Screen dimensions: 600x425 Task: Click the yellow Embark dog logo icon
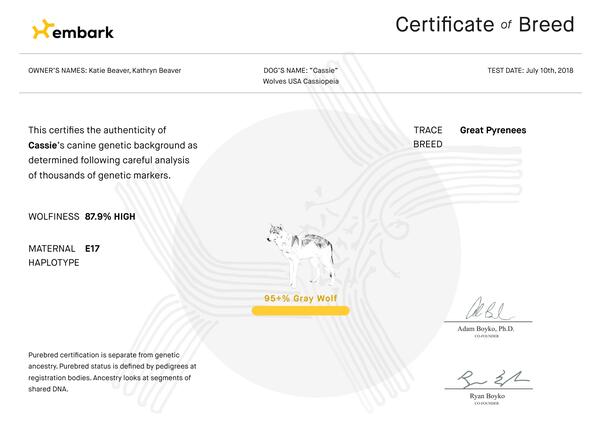40,31
